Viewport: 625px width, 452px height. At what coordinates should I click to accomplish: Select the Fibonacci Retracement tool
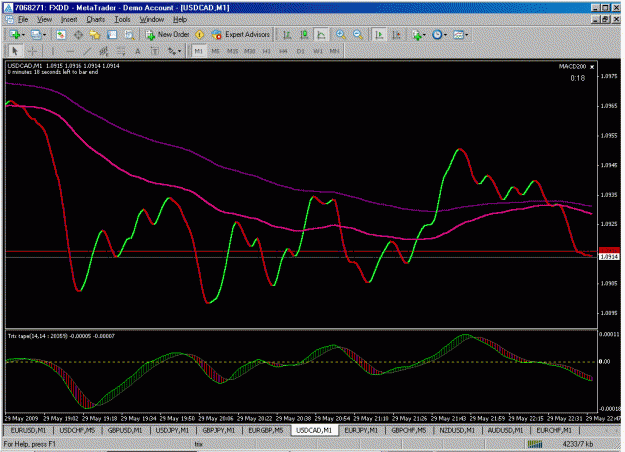tap(120, 51)
